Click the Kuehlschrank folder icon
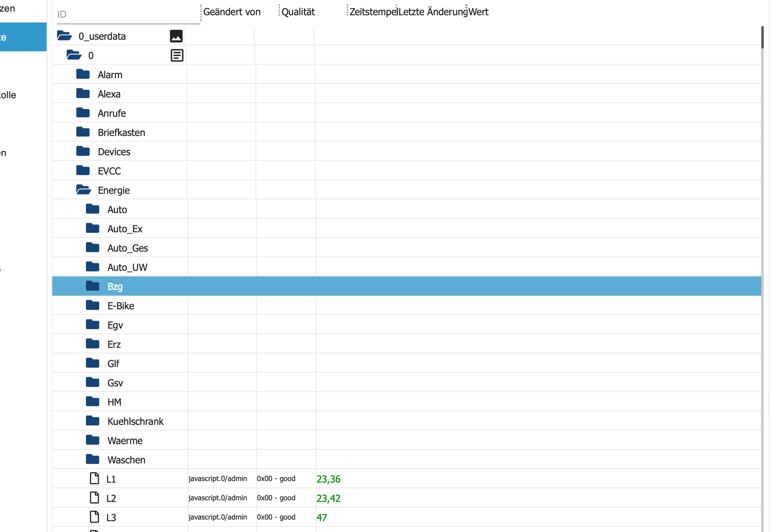This screenshot has width=771, height=532. tap(93, 421)
